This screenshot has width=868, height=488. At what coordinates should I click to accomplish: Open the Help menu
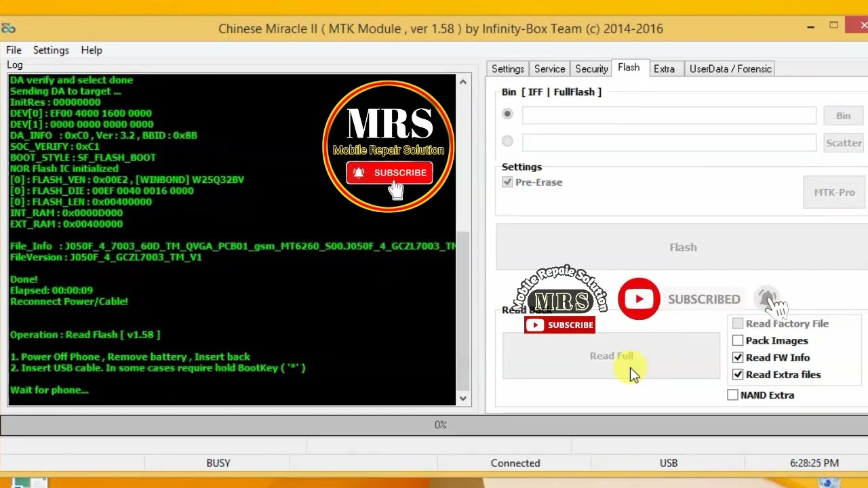[x=92, y=50]
